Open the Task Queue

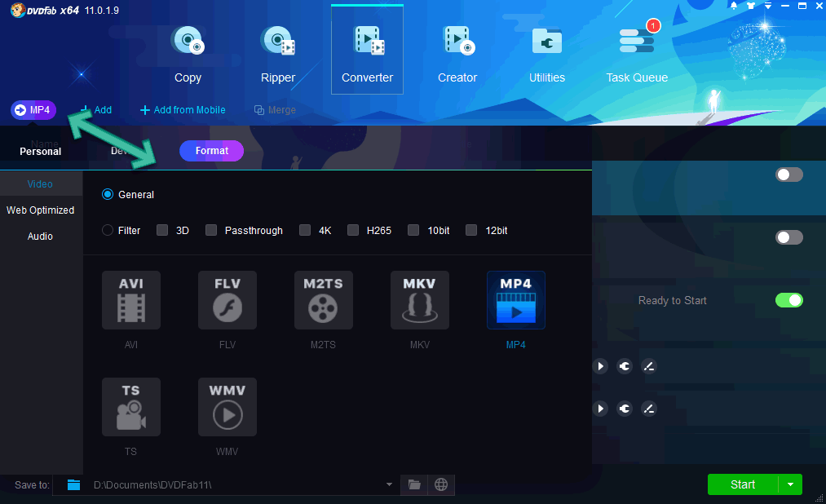pyautogui.click(x=637, y=55)
